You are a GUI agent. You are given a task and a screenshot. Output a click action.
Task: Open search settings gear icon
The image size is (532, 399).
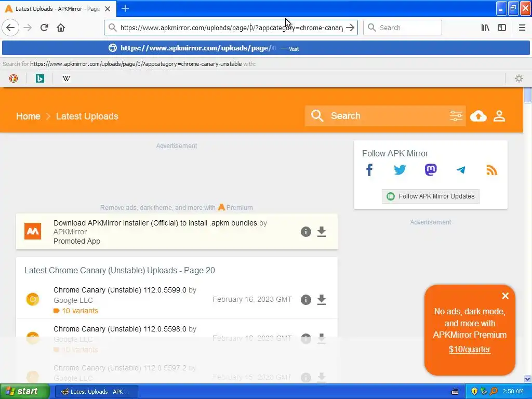[519, 79]
